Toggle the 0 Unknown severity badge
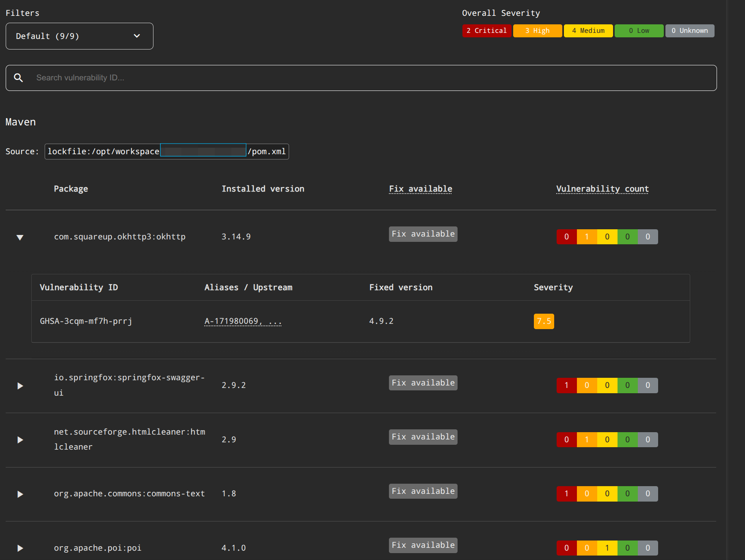745x560 pixels. 689,31
